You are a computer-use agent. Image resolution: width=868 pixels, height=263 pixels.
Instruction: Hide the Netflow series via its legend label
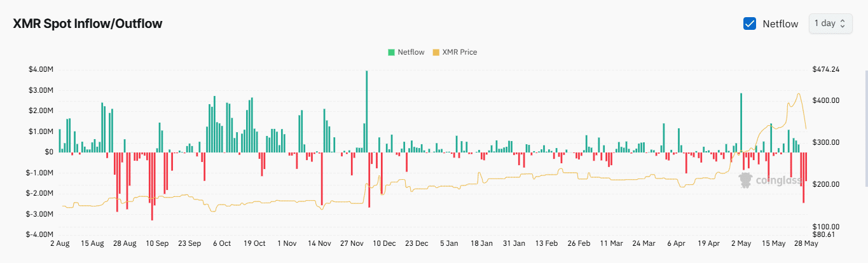pos(411,52)
